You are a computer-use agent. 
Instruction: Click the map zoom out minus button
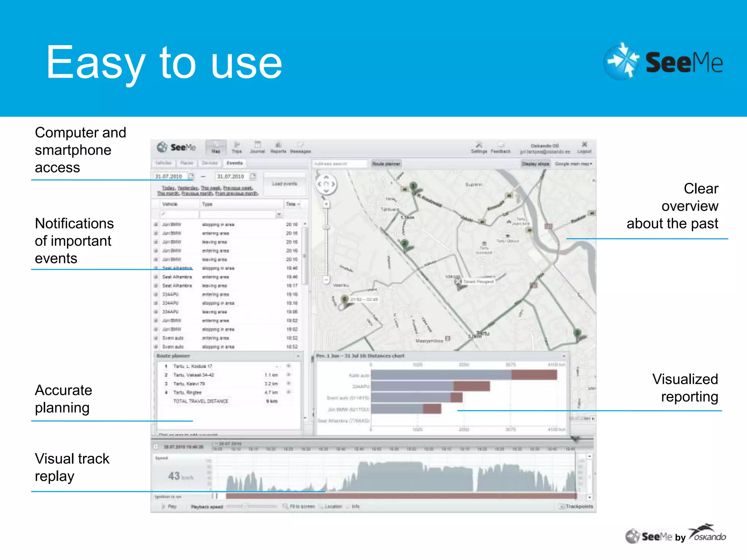pyautogui.click(x=326, y=280)
